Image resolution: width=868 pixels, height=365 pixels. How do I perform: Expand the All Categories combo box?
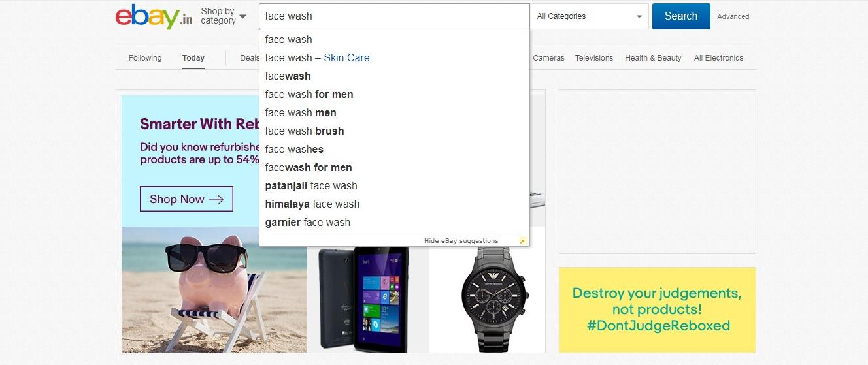(x=590, y=16)
